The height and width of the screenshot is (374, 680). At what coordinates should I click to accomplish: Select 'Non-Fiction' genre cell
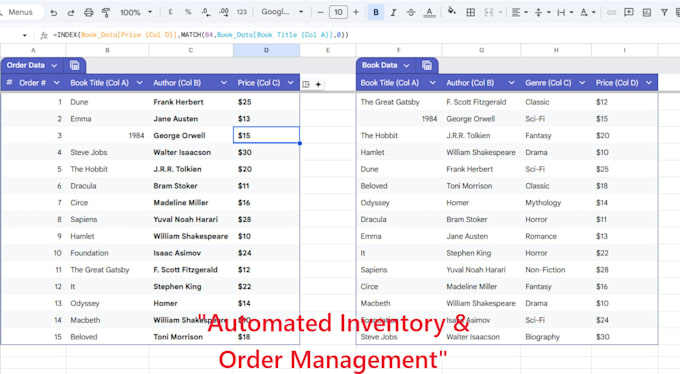[x=545, y=270]
